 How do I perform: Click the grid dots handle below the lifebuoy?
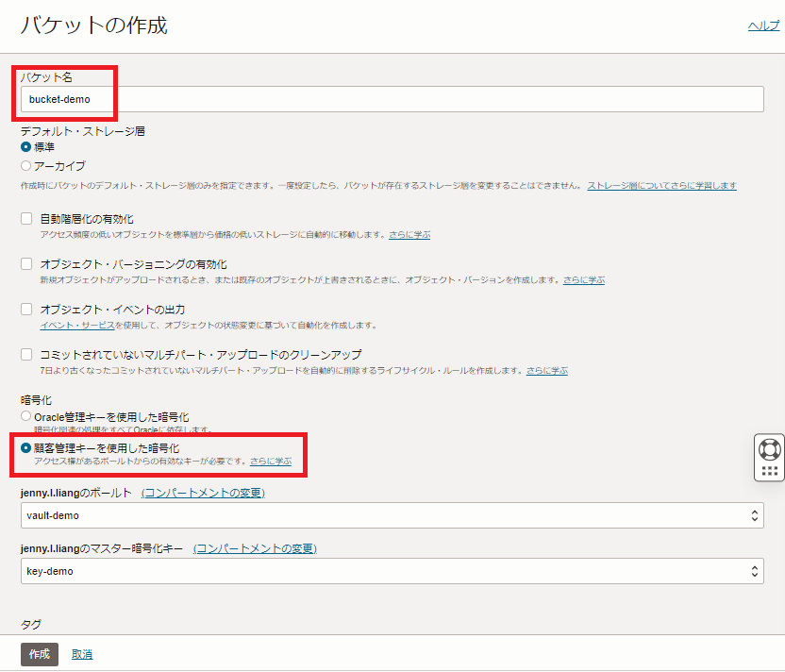coord(770,470)
